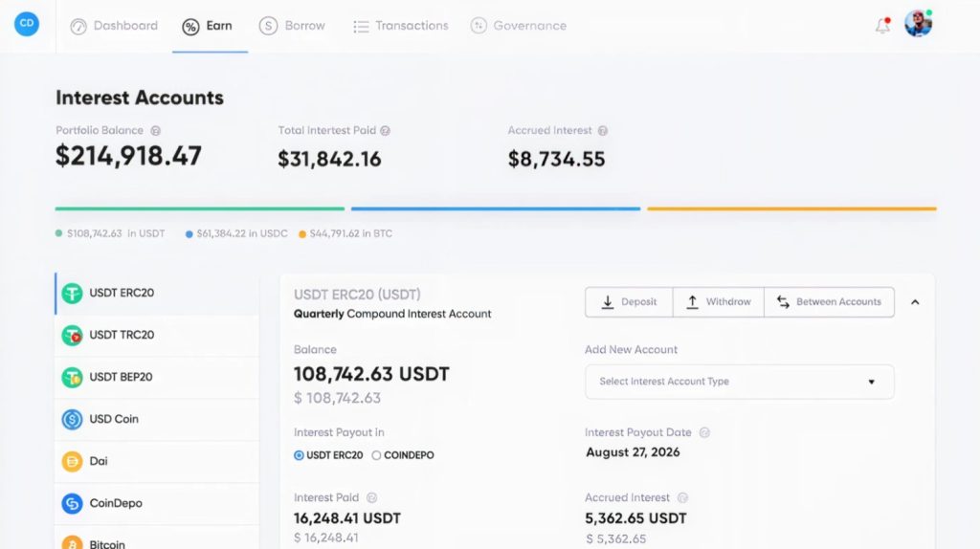Open the Borrow tab
The width and height of the screenshot is (980, 549).
[292, 26]
